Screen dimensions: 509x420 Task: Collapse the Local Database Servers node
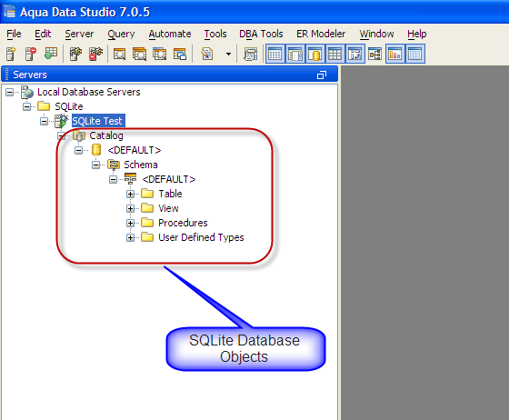click(9, 92)
